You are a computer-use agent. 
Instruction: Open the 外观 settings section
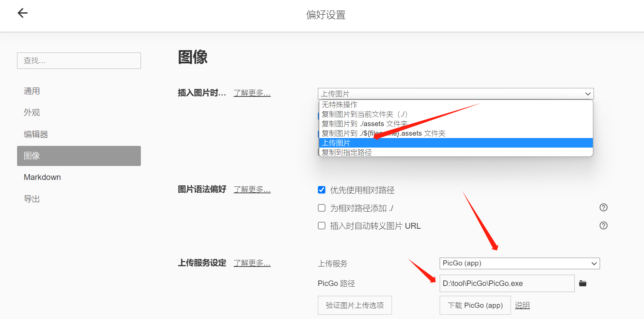coord(79,112)
